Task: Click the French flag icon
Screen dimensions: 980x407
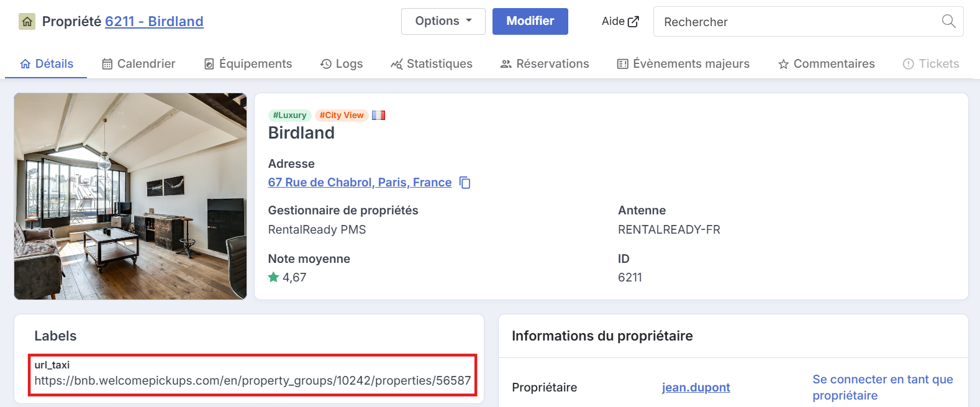Action: (x=378, y=115)
